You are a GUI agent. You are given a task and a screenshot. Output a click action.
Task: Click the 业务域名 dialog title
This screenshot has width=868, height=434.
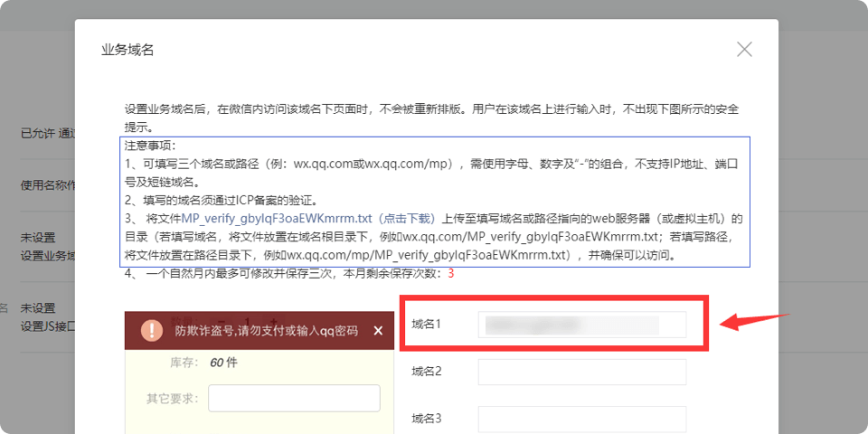point(127,50)
